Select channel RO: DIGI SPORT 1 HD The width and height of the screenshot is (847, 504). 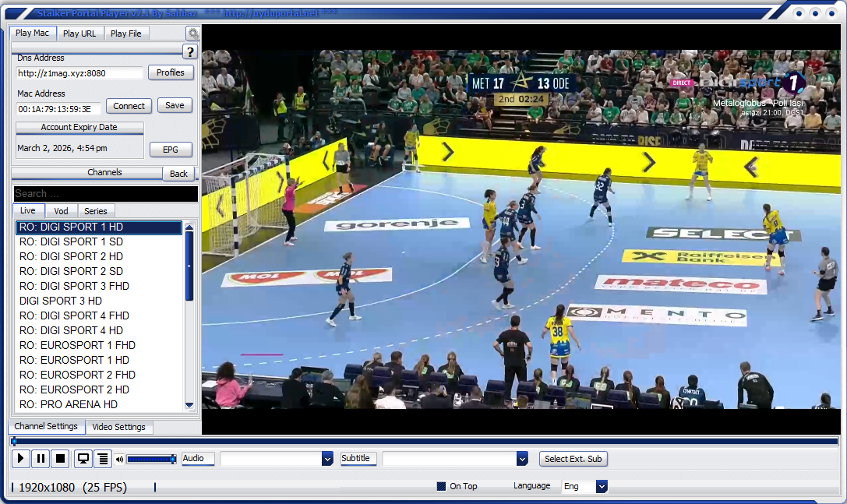pos(99,227)
